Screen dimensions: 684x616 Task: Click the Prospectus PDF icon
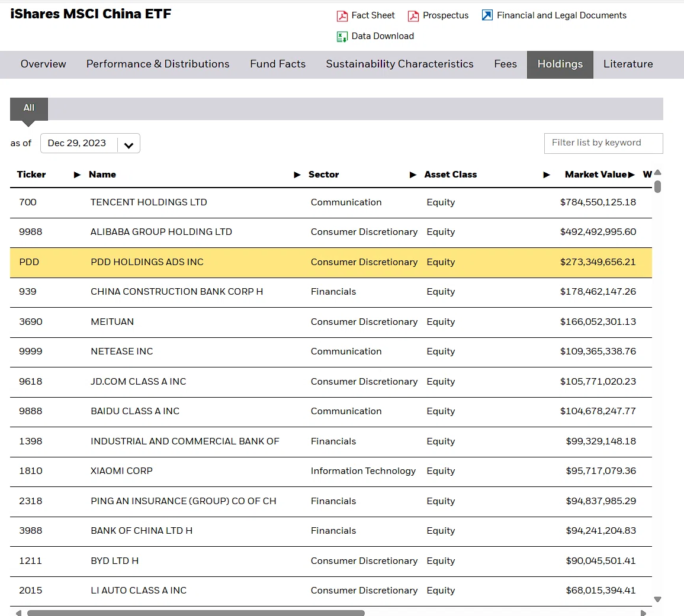pos(413,16)
